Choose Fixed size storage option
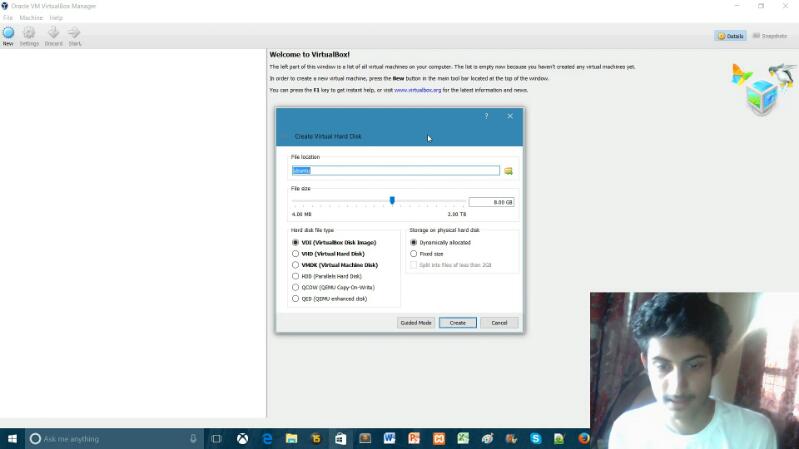Image resolution: width=799 pixels, height=449 pixels. point(427,254)
